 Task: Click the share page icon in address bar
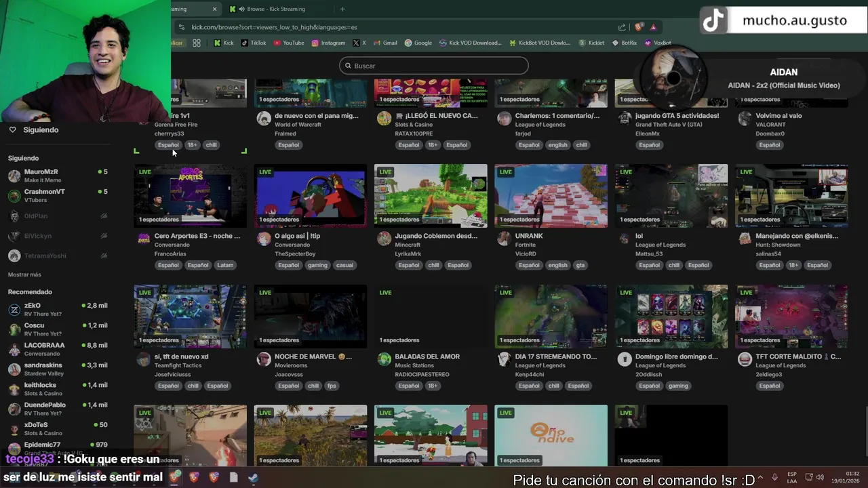[622, 27]
